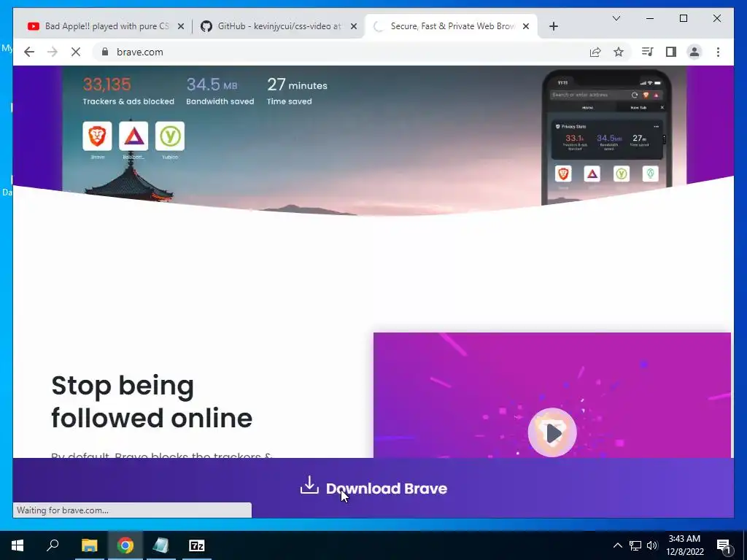Open Windows taskbar search

[53, 545]
